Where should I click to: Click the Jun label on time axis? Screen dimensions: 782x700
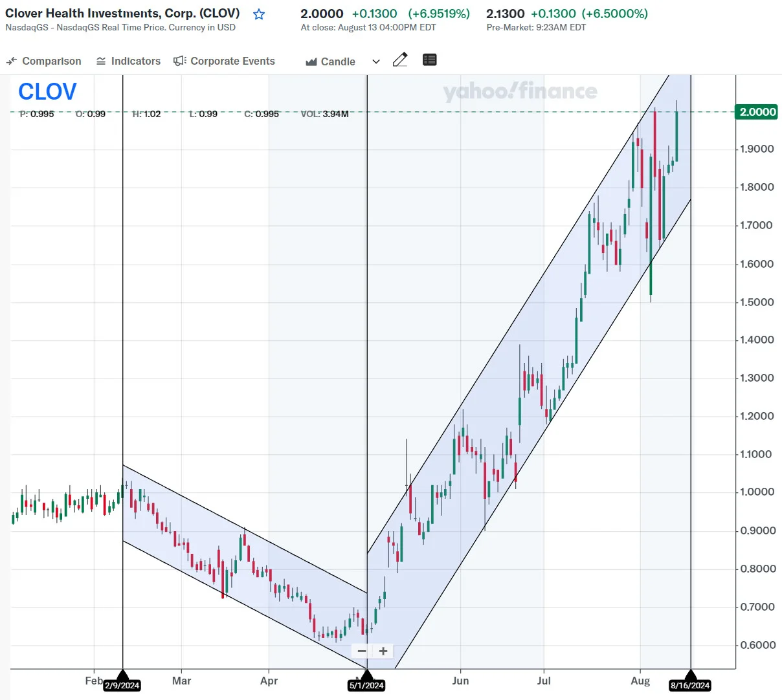pos(460,681)
